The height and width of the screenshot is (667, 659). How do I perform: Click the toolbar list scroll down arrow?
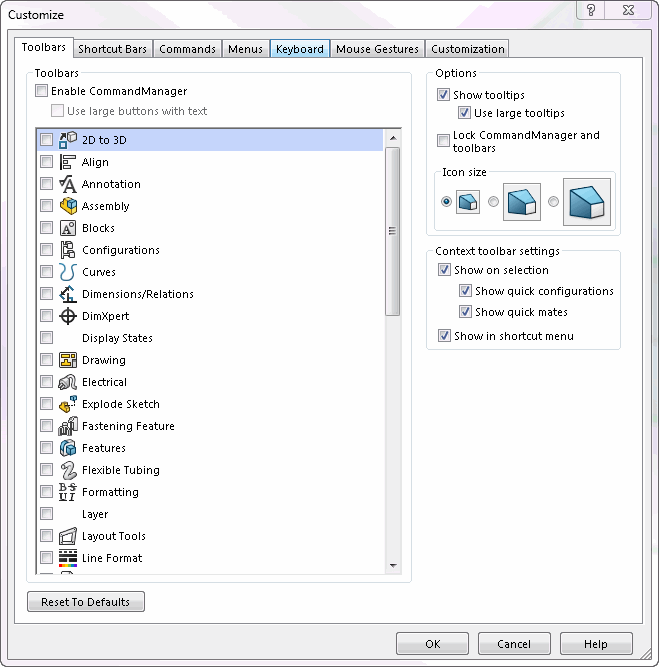pyautogui.click(x=393, y=566)
